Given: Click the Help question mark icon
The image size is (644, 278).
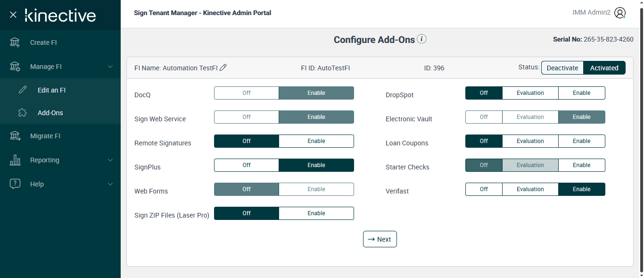Looking at the screenshot, I should (15, 184).
